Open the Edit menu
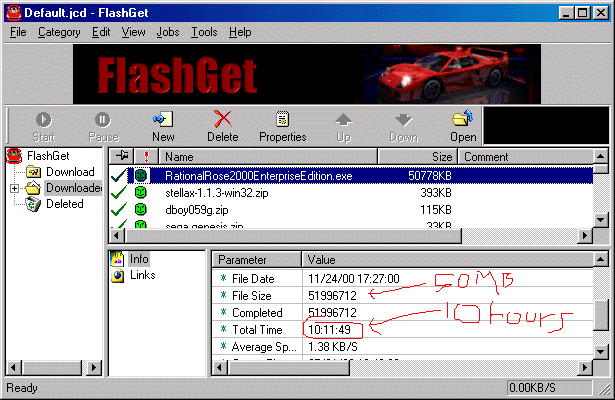615x400 pixels. pos(101,32)
